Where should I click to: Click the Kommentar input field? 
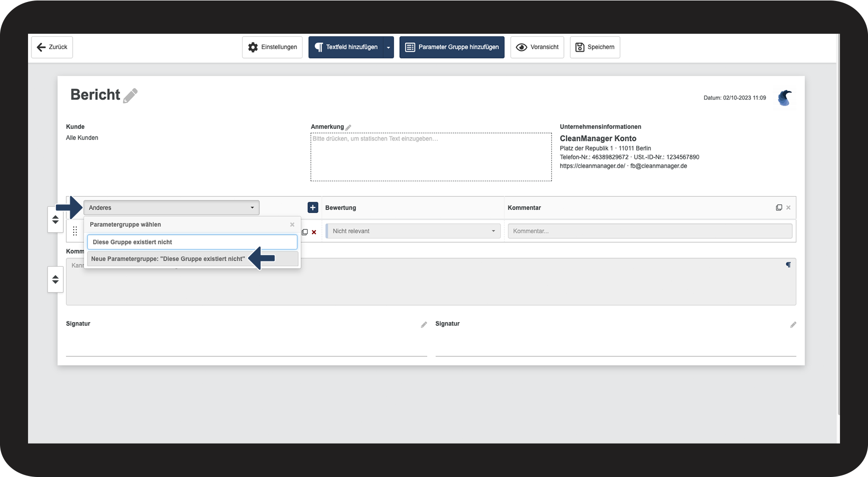[649, 231]
